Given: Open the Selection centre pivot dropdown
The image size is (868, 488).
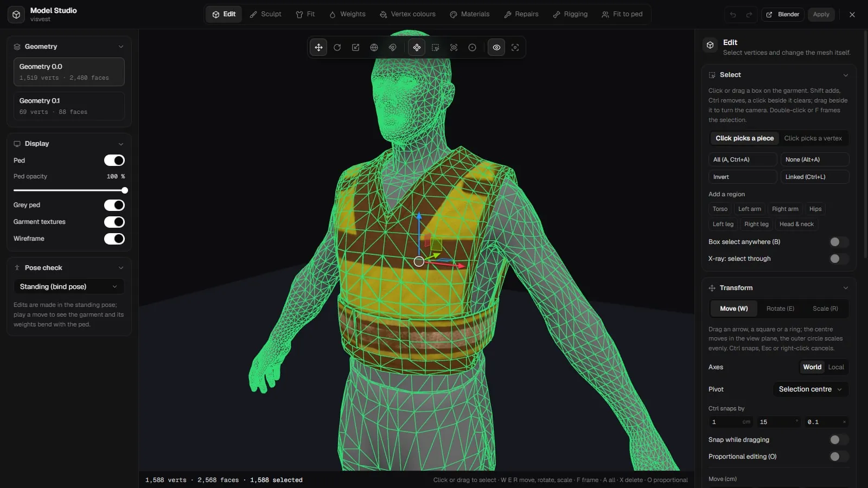Looking at the screenshot, I should click(x=810, y=389).
